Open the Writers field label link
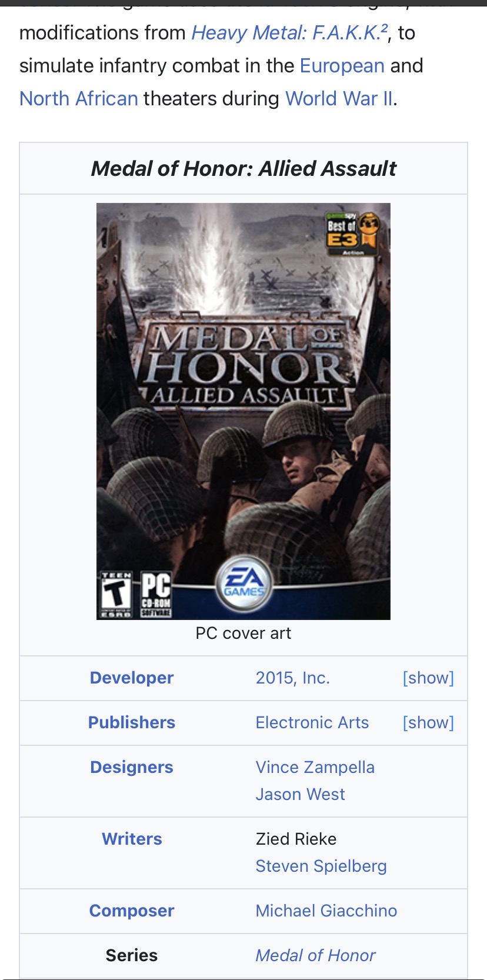This screenshot has width=487, height=980. [x=132, y=839]
